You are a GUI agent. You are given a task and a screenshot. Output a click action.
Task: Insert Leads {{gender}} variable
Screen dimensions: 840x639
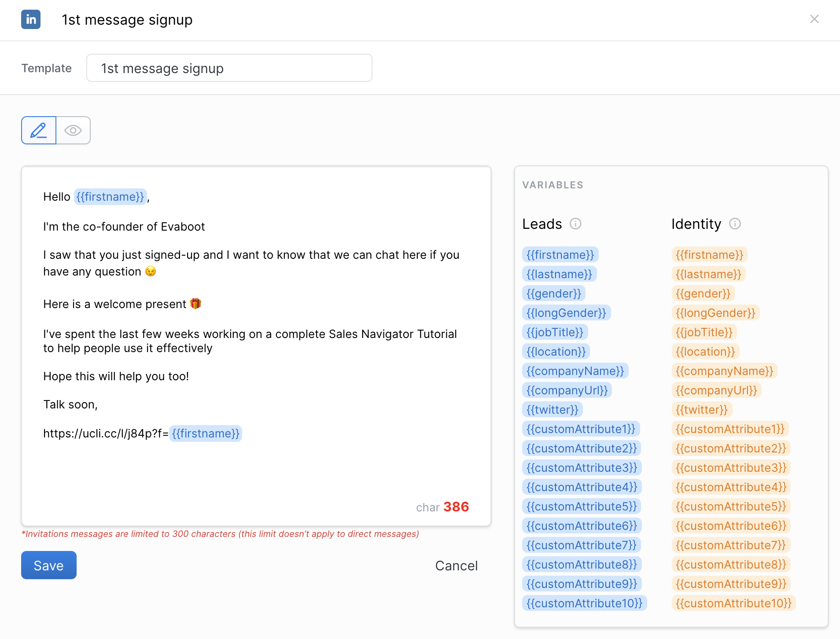pos(554,294)
